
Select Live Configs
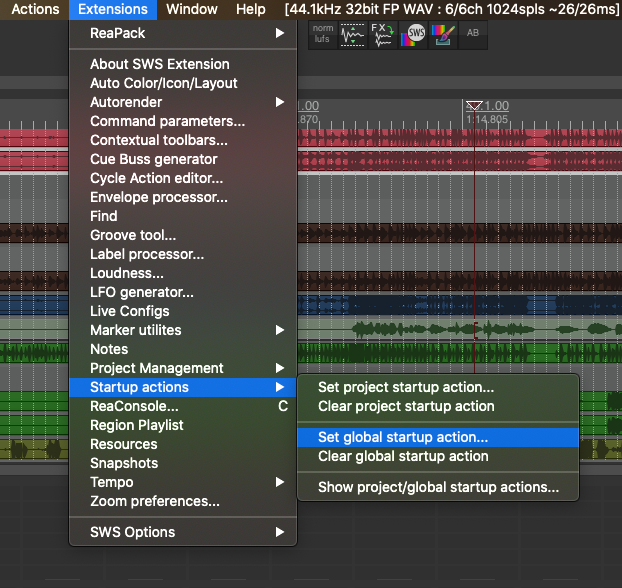tap(183, 311)
